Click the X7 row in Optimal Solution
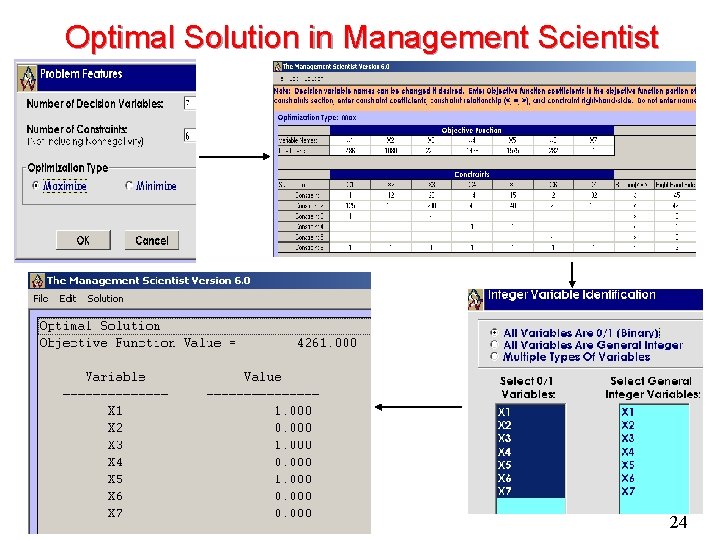This screenshot has width=720, height=540. (x=210, y=513)
